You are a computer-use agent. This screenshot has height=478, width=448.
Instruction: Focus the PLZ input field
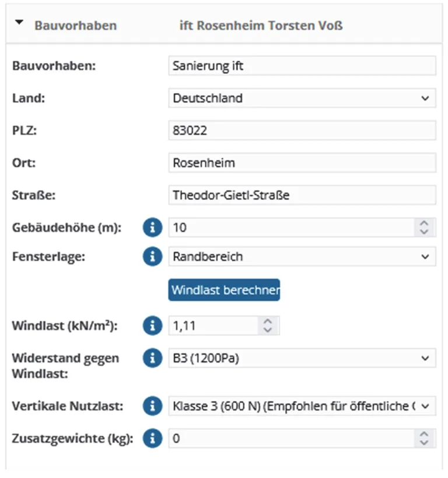pos(302,131)
